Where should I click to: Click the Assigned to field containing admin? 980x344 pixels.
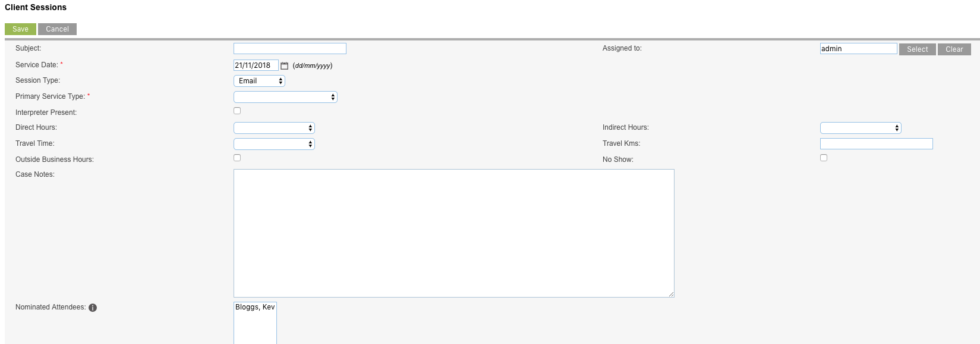pyautogui.click(x=859, y=49)
